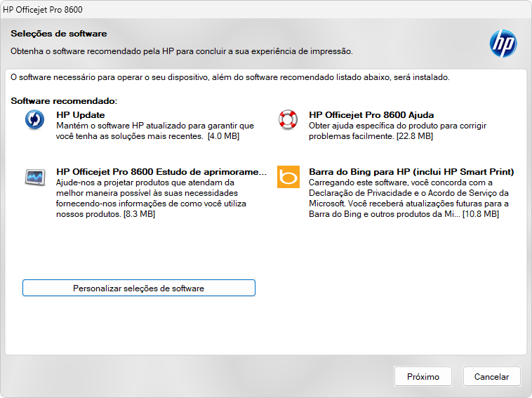Viewport: 532px width, 398px height.
Task: Click the [8.3 MB] size text
Action: 139,214
